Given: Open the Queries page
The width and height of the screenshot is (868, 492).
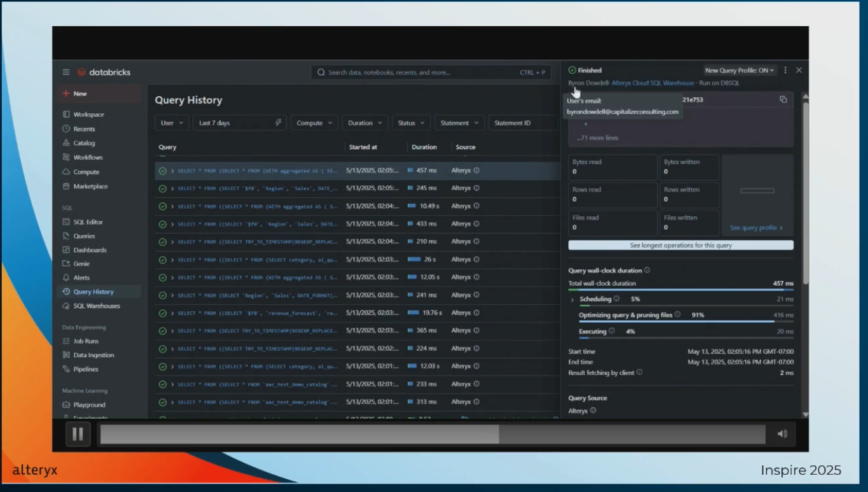Looking at the screenshot, I should pos(84,236).
